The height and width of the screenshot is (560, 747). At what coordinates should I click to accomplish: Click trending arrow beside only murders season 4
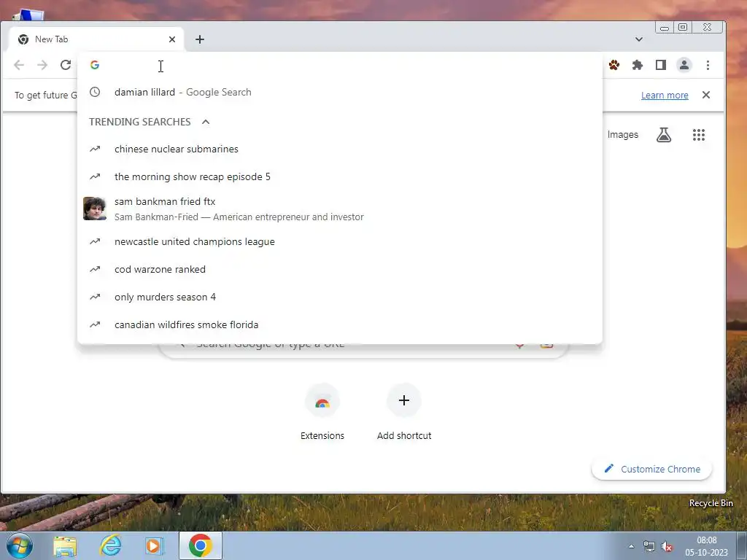(96, 297)
